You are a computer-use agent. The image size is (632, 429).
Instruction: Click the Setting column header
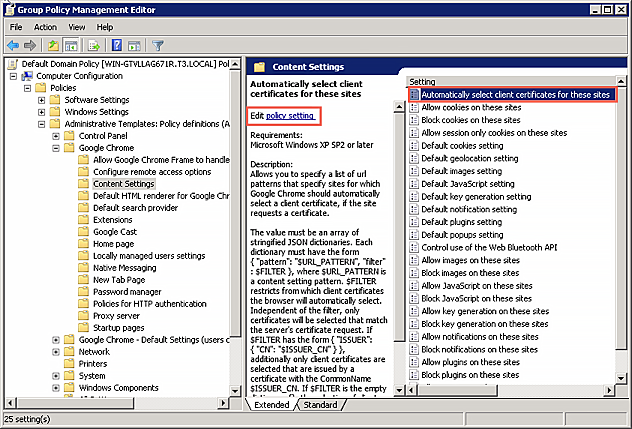tap(423, 81)
